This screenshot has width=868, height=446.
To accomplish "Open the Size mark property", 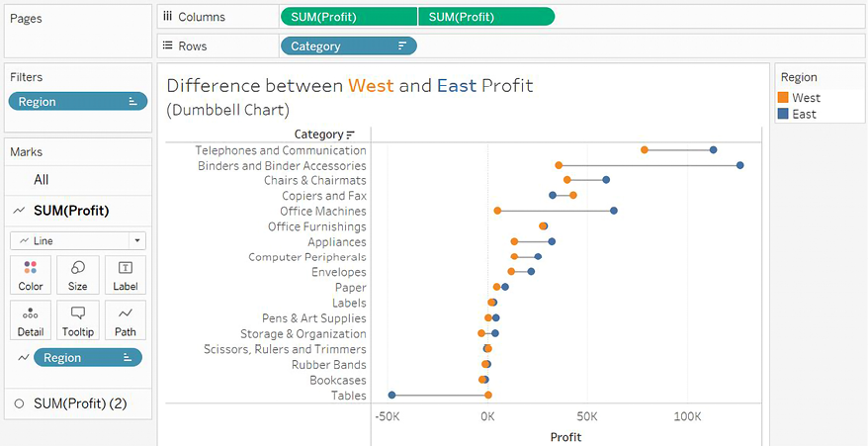I will (78, 275).
